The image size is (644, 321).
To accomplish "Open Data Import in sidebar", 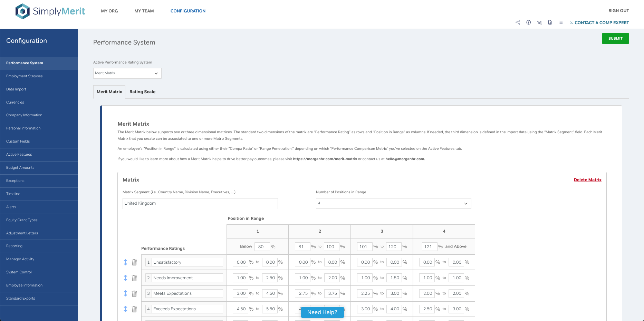I will pos(39,89).
